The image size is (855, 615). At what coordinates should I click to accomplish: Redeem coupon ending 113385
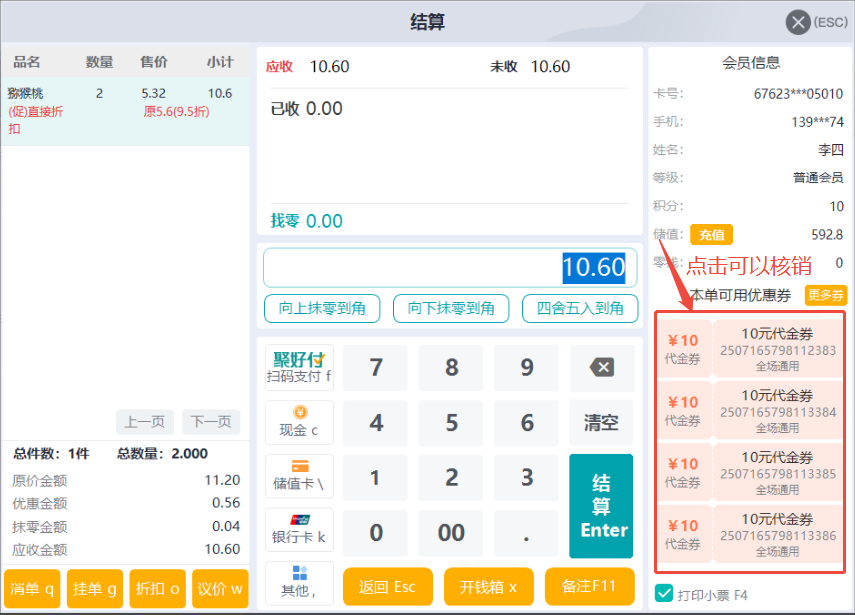(x=750, y=472)
